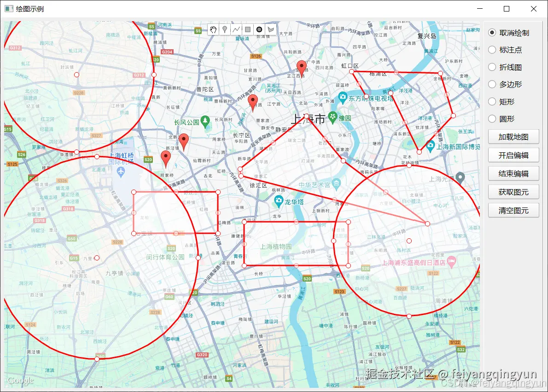The height and width of the screenshot is (392, 548).
Task: Click the 复兴岛 map label
Action: (x=427, y=36)
